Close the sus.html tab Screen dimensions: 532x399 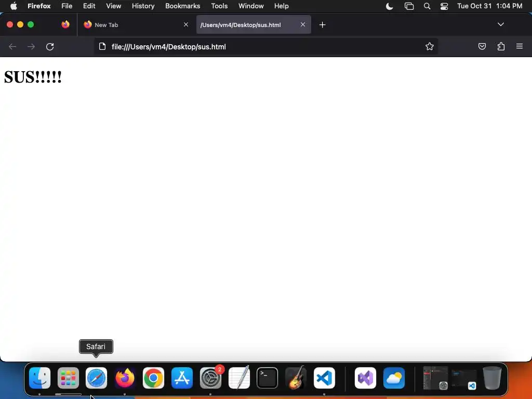[x=303, y=24]
